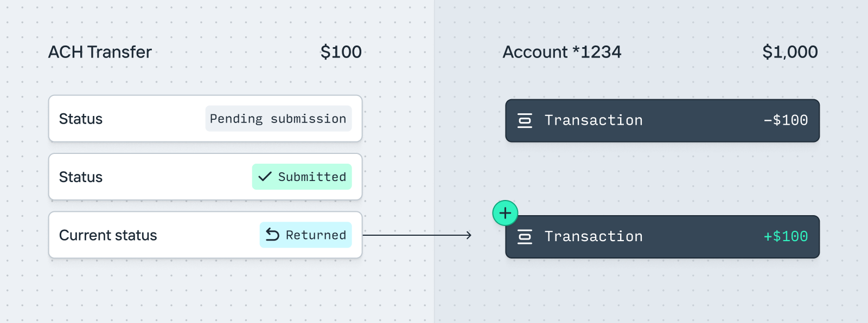
Task: Select the Submitted status badge
Action: pos(302,177)
